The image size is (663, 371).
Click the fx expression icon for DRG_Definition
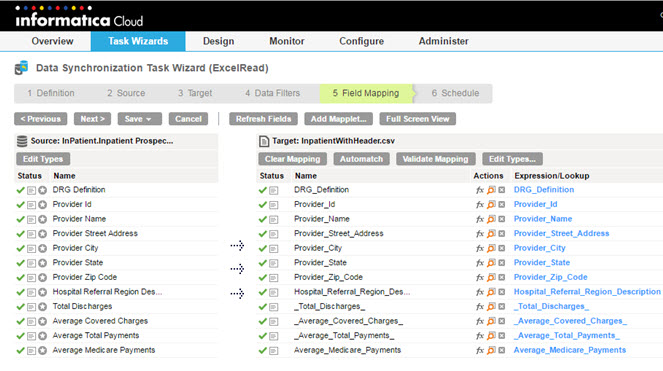479,190
